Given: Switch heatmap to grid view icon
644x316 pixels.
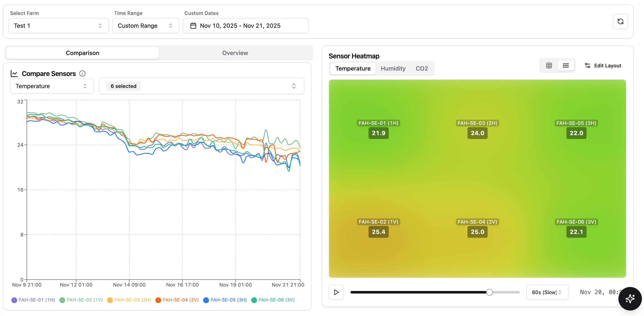Looking at the screenshot, I should tap(549, 66).
